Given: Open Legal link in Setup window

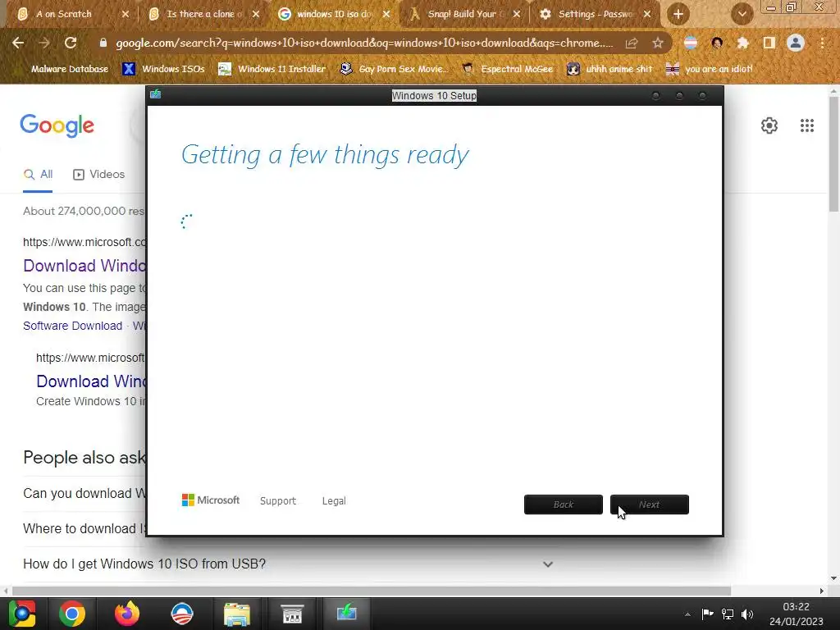Looking at the screenshot, I should coord(334,501).
